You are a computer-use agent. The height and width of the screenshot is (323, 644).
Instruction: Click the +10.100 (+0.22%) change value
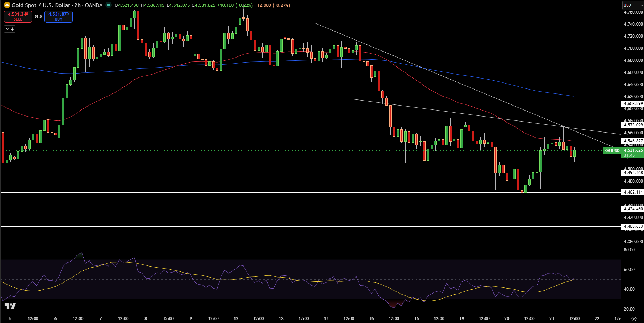coord(236,5)
